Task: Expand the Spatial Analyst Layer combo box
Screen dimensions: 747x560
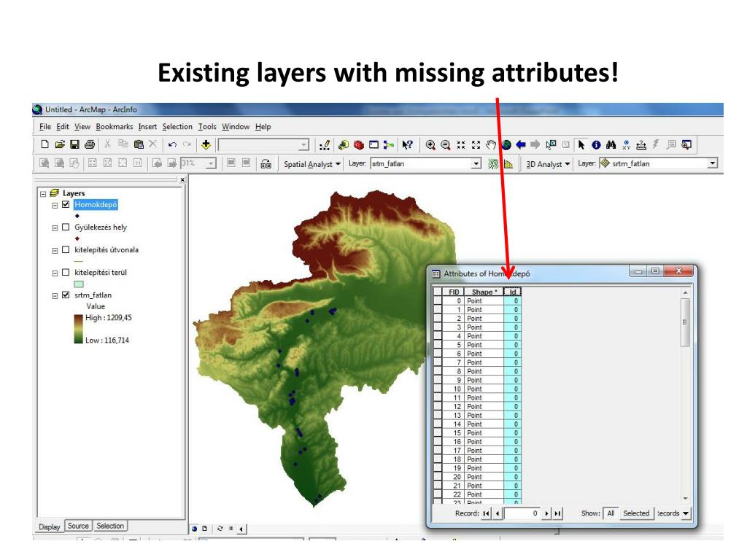Action: click(476, 164)
